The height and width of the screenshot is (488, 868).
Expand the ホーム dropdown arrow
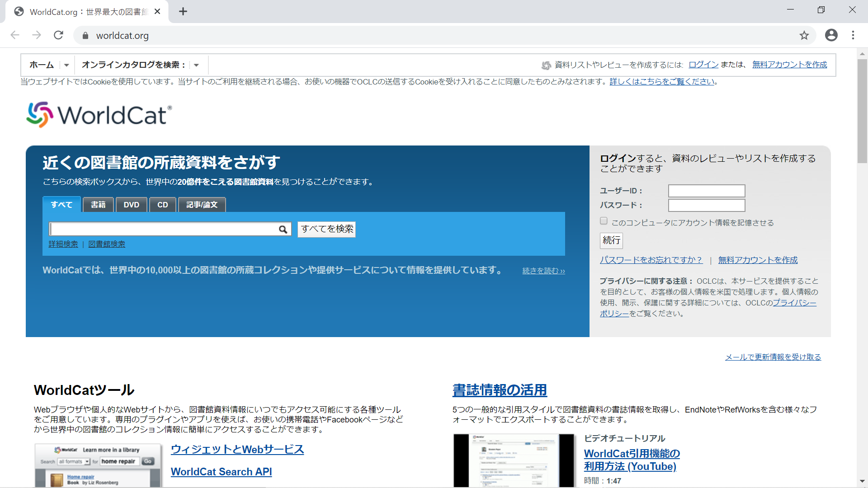point(66,65)
